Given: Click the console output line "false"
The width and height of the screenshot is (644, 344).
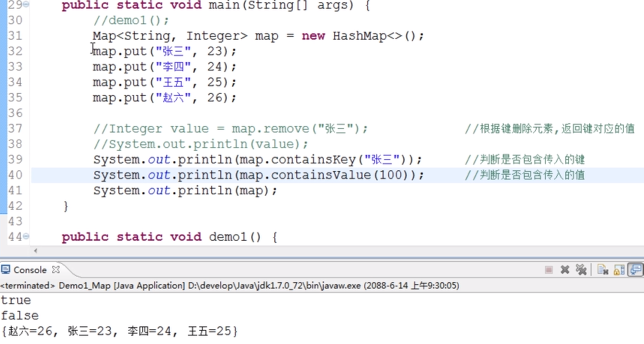Looking at the screenshot, I should [x=19, y=315].
